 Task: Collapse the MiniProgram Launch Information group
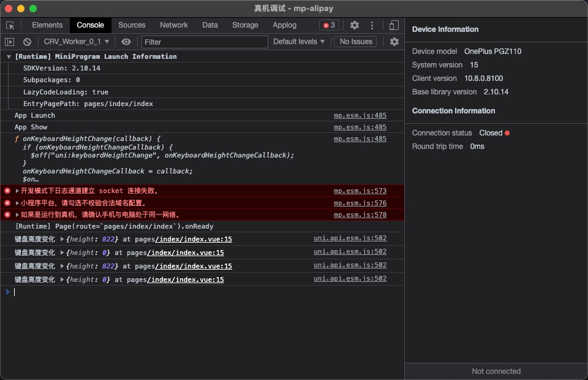9,56
